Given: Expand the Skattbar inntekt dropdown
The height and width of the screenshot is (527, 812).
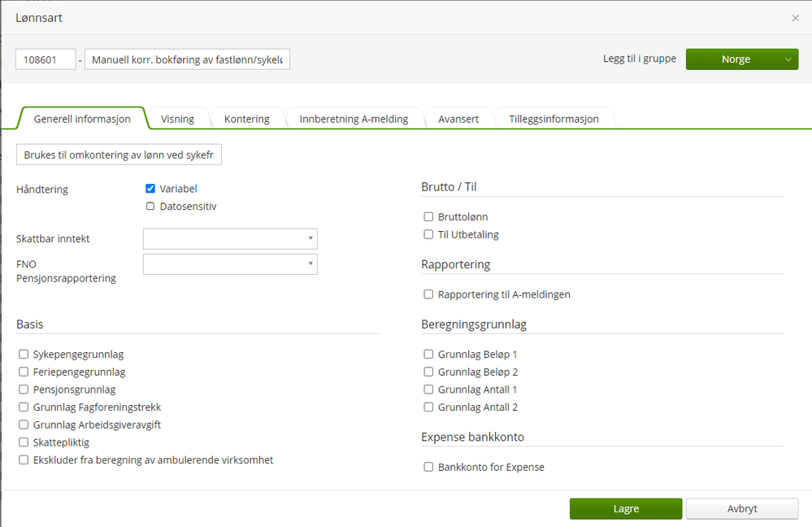Looking at the screenshot, I should pos(230,238).
